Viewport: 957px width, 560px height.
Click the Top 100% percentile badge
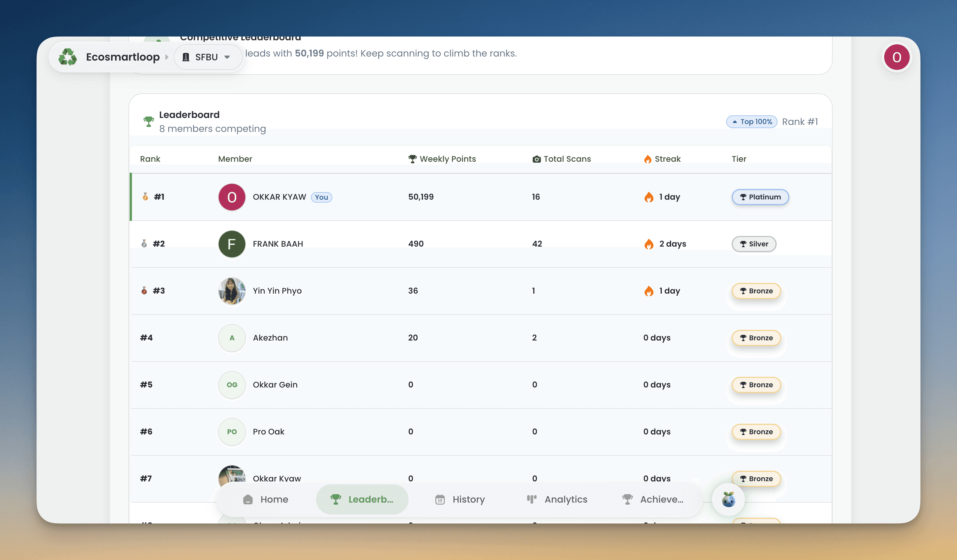pyautogui.click(x=752, y=121)
